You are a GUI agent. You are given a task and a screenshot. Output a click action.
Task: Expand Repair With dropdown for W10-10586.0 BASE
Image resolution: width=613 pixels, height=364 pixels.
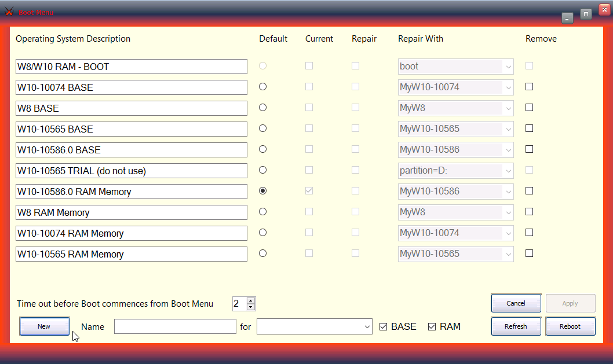tap(456, 149)
